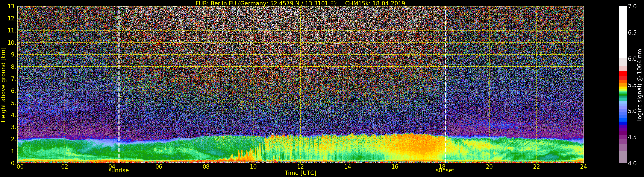Viewport: 644px width, 177px height.
Task: Click the time axis tick '00'
Action: point(20,167)
